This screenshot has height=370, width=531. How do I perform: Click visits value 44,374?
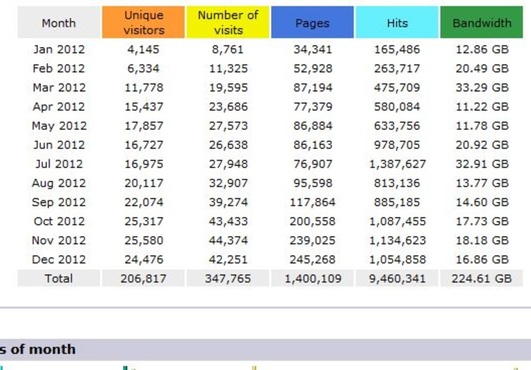[x=228, y=240]
